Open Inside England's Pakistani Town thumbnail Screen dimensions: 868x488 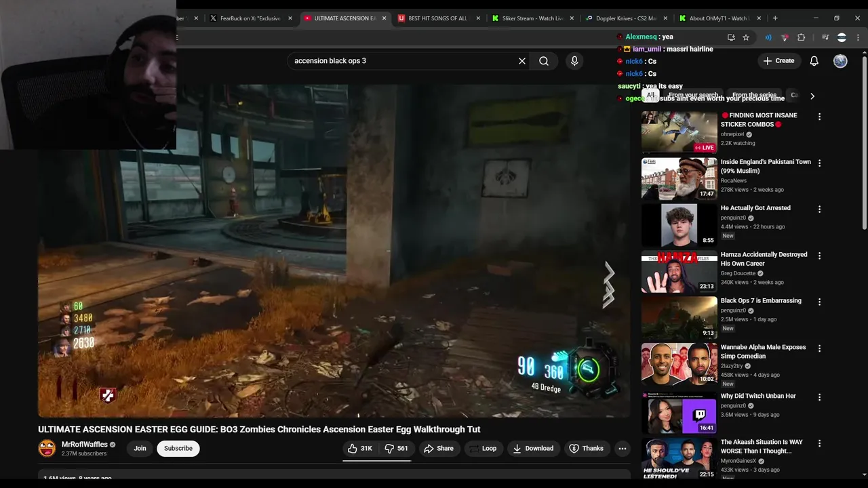click(679, 178)
